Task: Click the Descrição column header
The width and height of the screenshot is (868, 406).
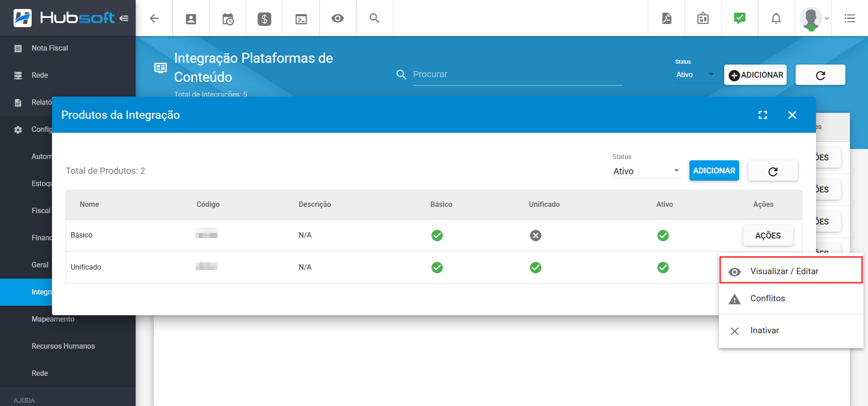Action: [x=315, y=204]
